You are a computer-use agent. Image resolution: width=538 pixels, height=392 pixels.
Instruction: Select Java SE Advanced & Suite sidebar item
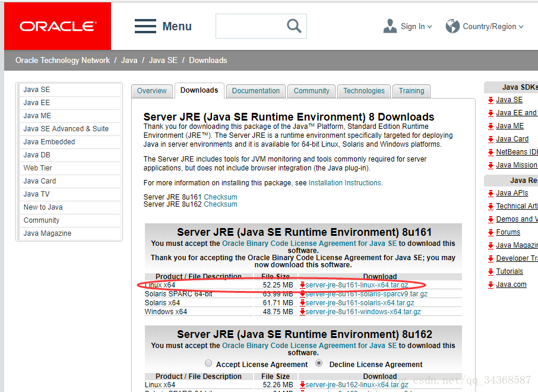click(x=69, y=129)
